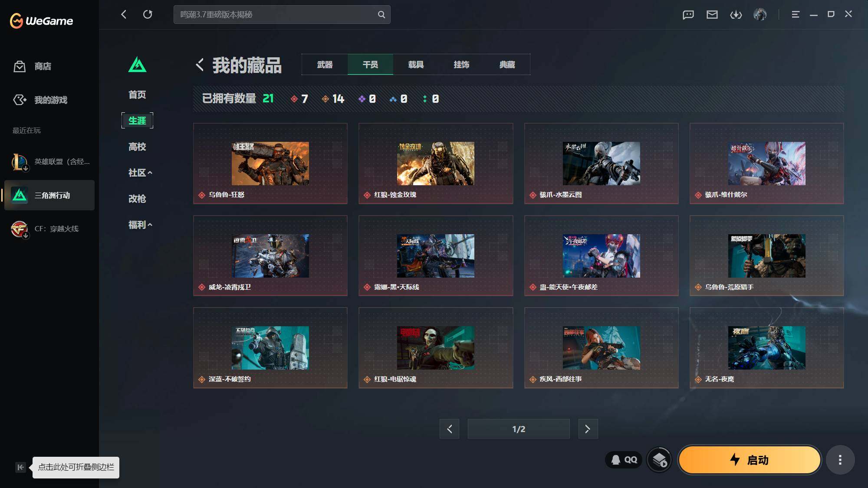Open the 生涯 menu item
868x488 pixels.
pyautogui.click(x=137, y=121)
